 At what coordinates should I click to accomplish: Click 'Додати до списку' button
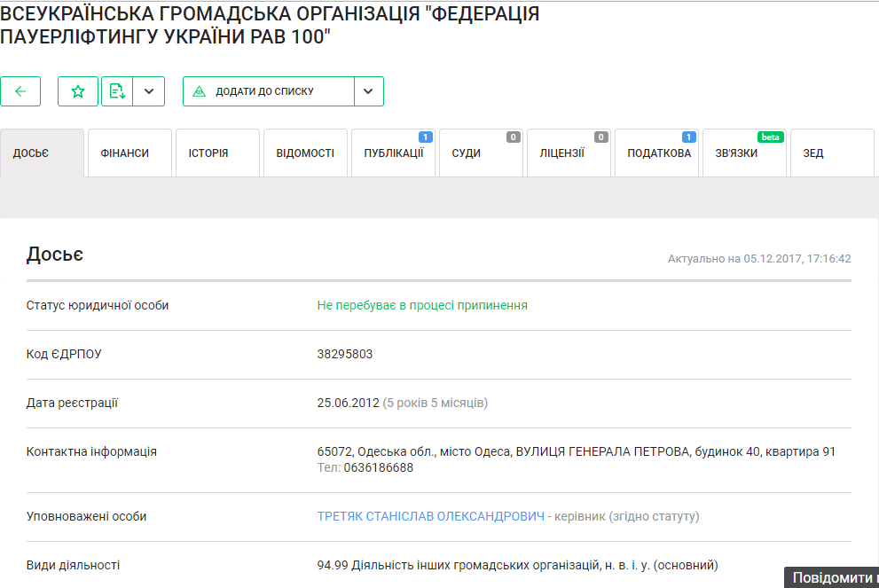pos(268,91)
